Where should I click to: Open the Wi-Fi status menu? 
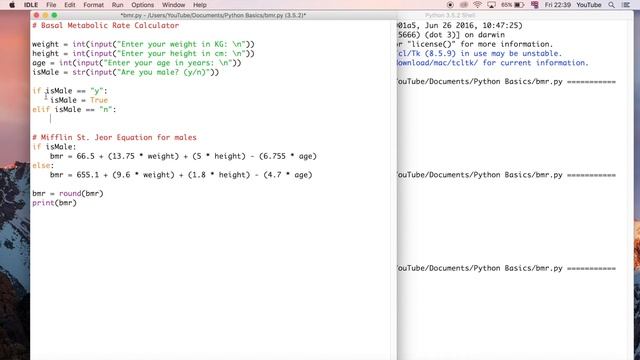tap(477, 5)
